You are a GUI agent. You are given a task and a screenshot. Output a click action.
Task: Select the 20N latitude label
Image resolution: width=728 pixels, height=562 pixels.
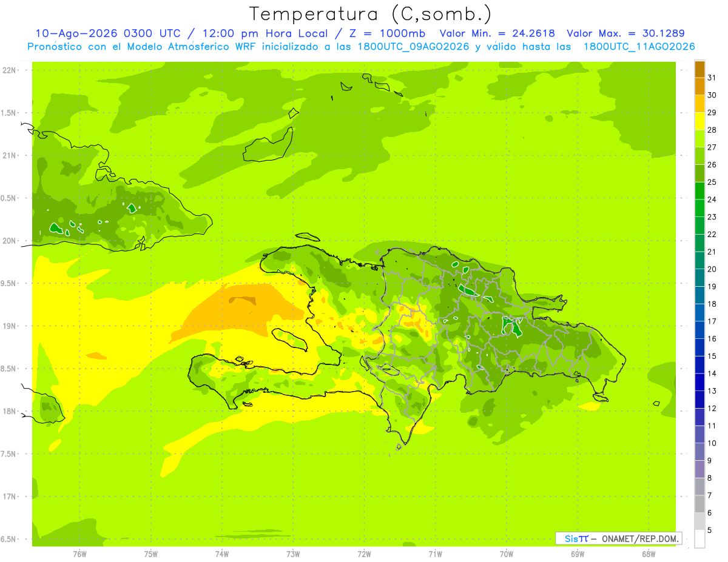(x=9, y=241)
